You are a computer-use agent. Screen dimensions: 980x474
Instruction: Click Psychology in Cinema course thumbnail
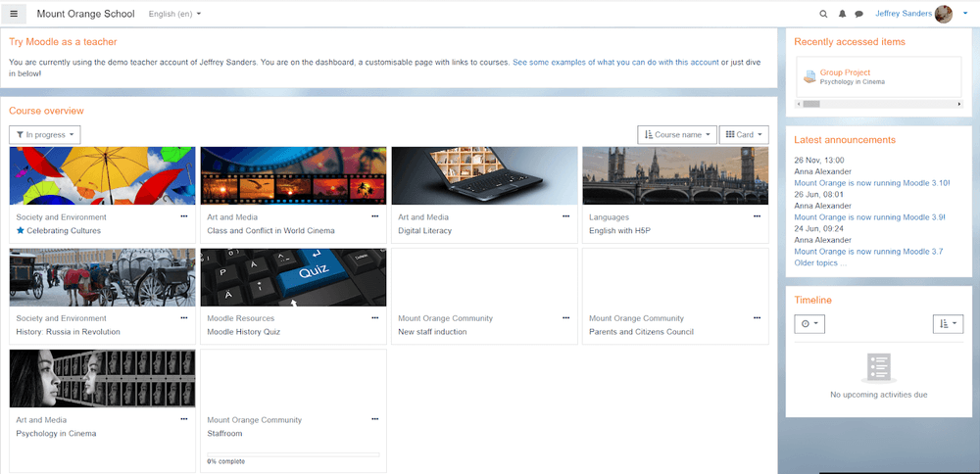[102, 378]
